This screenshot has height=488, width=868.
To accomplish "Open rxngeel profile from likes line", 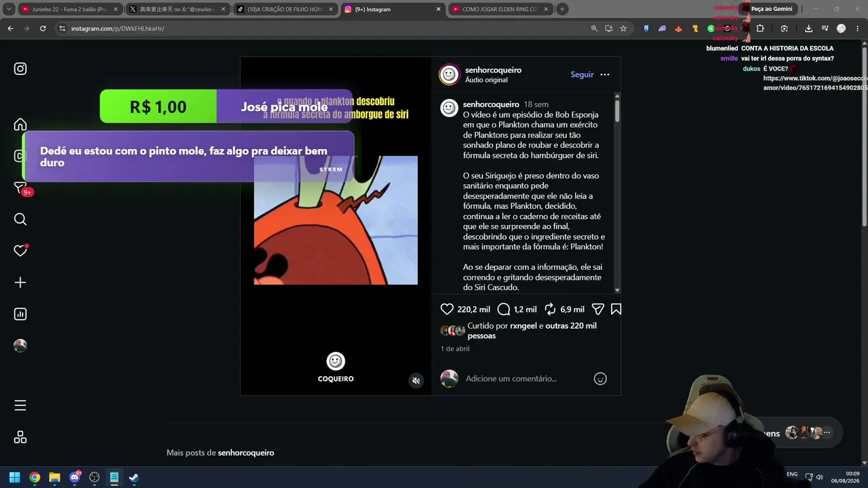I will point(523,326).
